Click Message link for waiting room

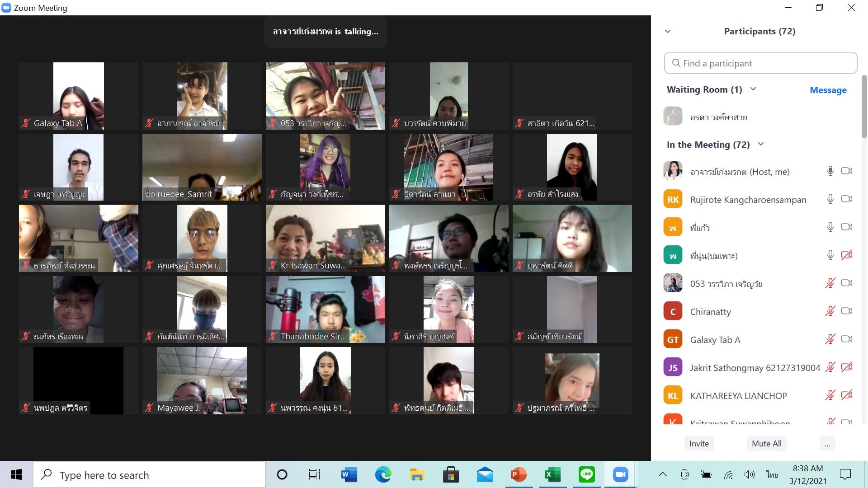(x=828, y=90)
